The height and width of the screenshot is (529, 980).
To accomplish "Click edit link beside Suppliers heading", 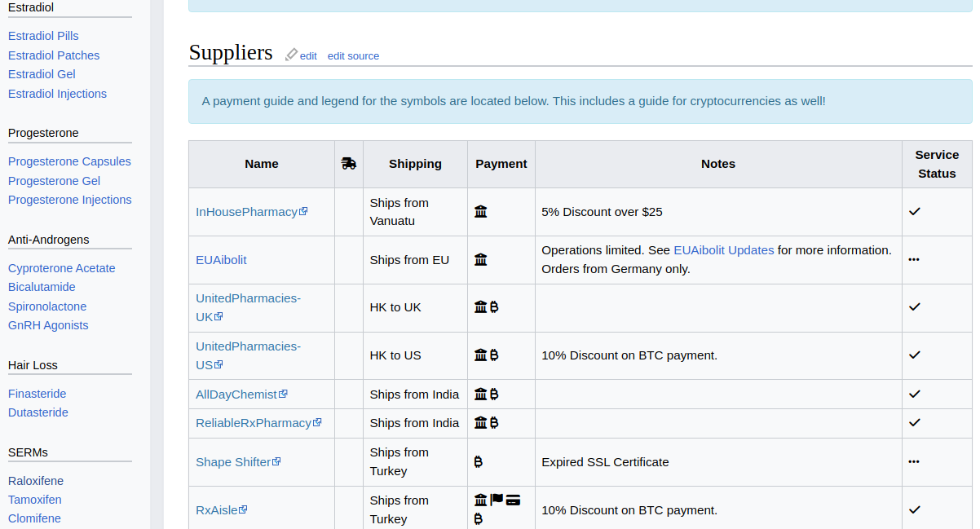I will pos(308,55).
